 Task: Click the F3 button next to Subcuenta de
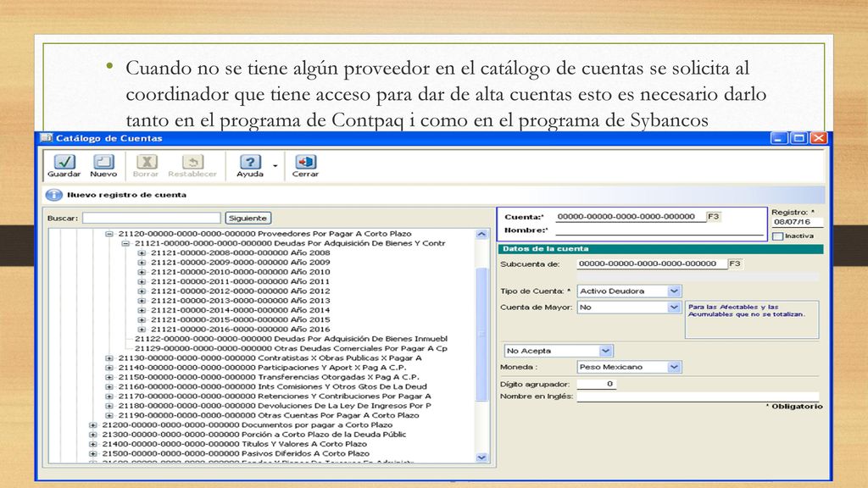tap(735, 263)
